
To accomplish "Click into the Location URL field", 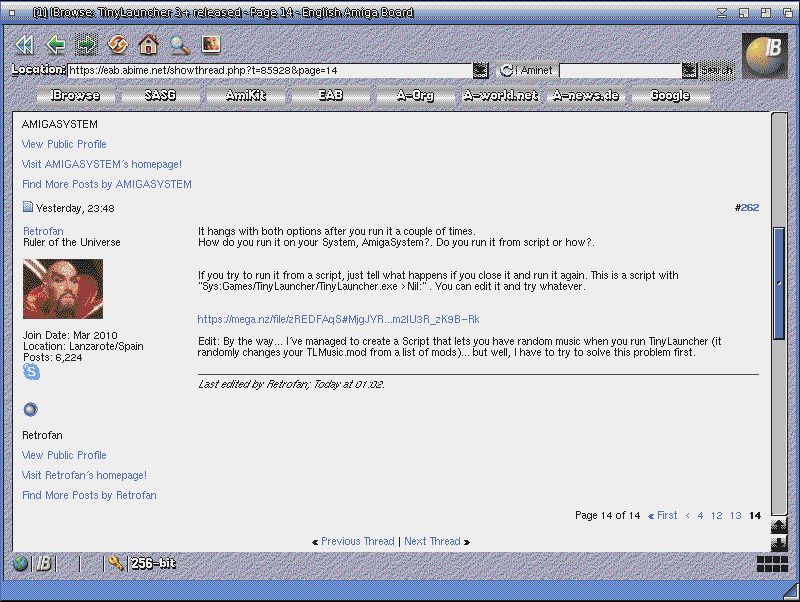I will 270,70.
